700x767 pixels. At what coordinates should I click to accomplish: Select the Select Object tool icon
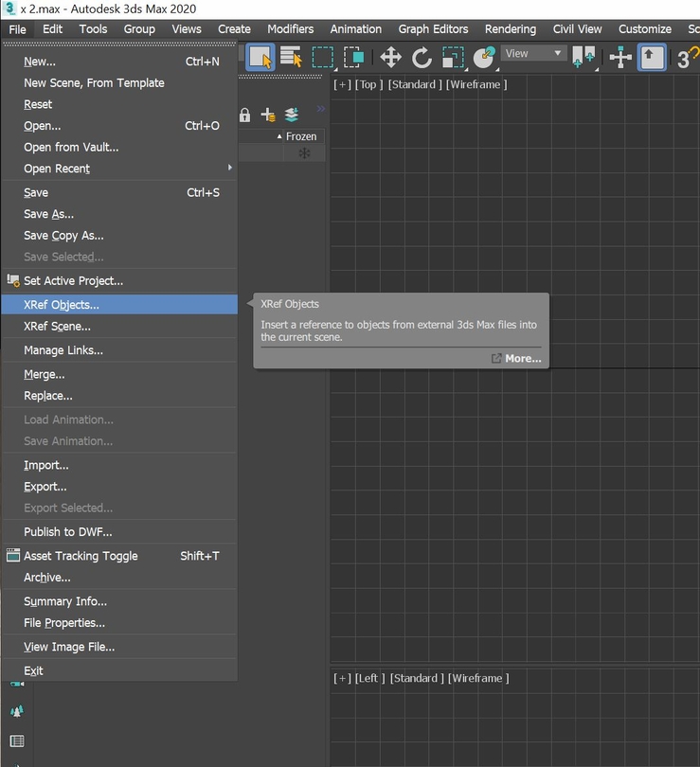[x=260, y=58]
